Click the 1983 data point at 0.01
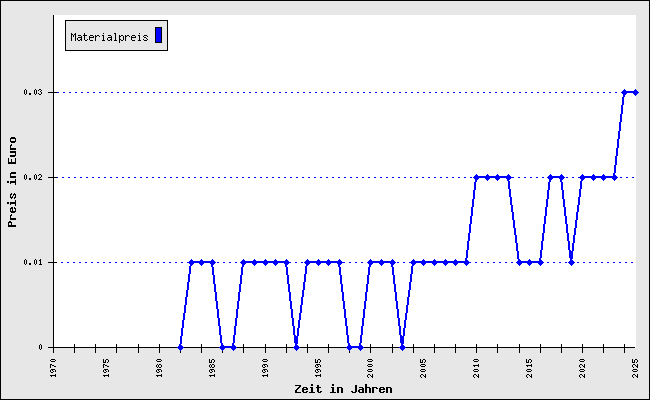 [191, 262]
